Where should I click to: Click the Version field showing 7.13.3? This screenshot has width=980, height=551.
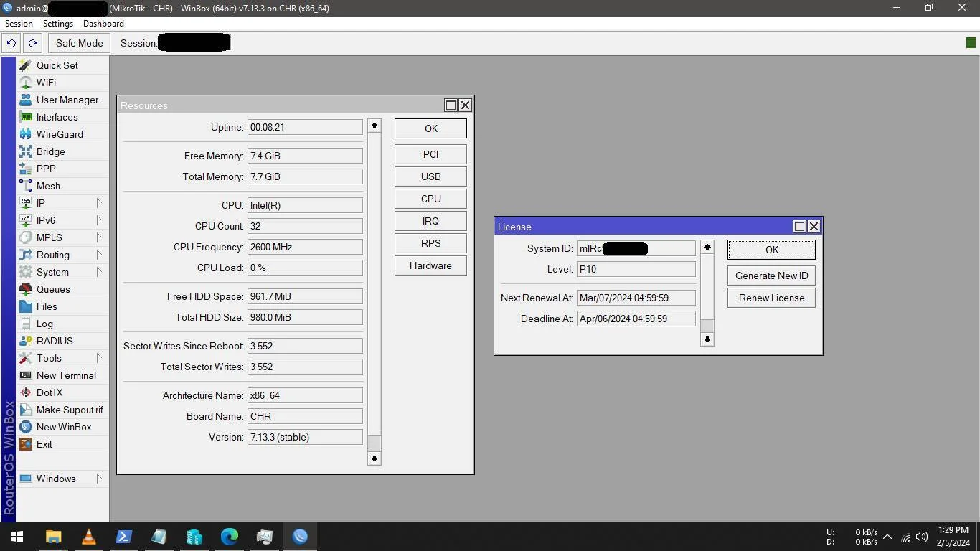[305, 437]
